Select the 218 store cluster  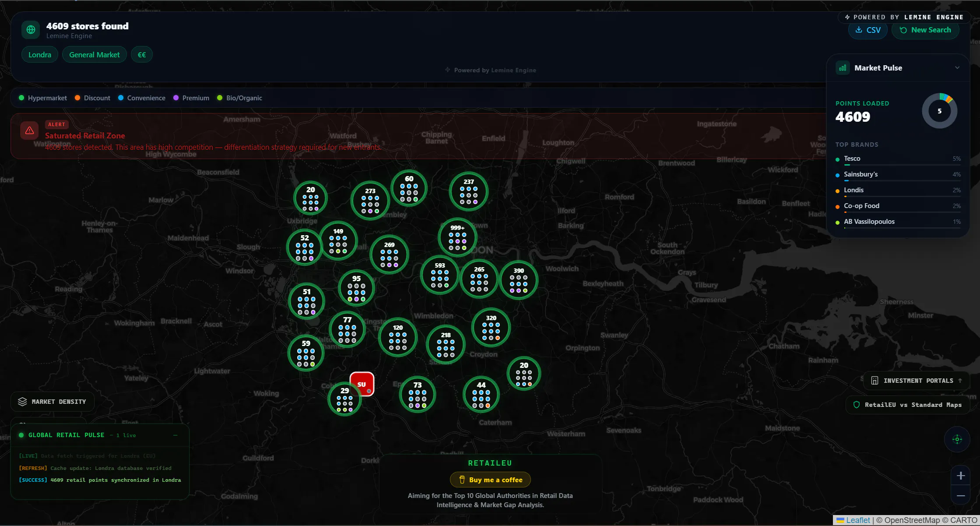tap(446, 345)
